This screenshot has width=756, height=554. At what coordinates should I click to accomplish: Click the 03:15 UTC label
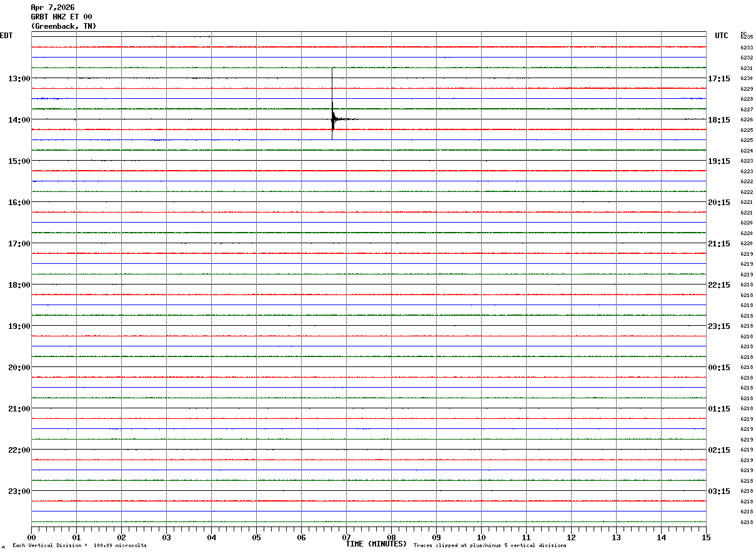click(x=719, y=491)
